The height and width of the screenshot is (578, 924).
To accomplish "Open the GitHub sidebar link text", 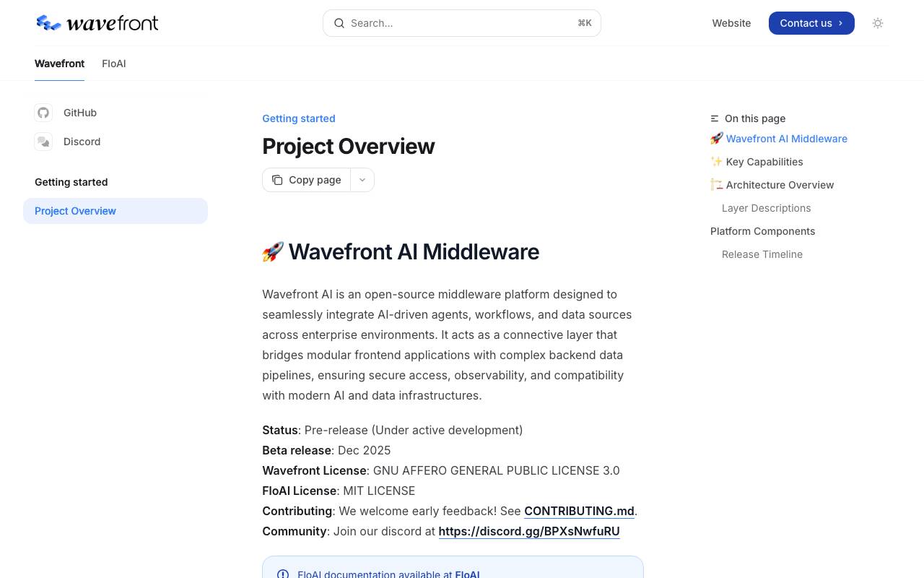I will [80, 113].
